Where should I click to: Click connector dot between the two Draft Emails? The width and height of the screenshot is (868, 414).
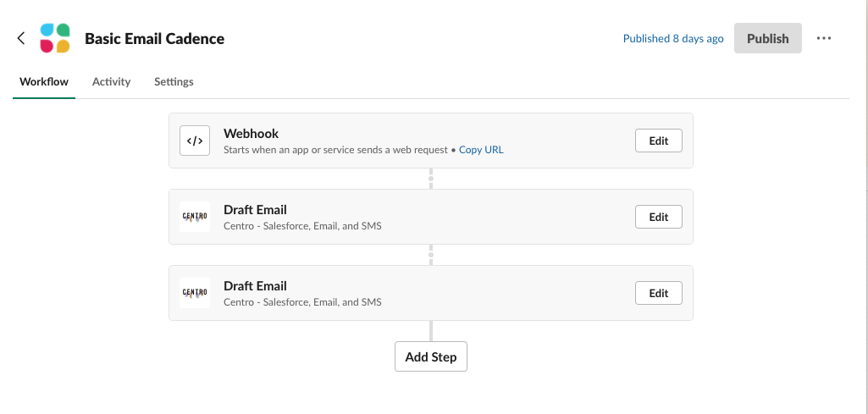pos(431,255)
